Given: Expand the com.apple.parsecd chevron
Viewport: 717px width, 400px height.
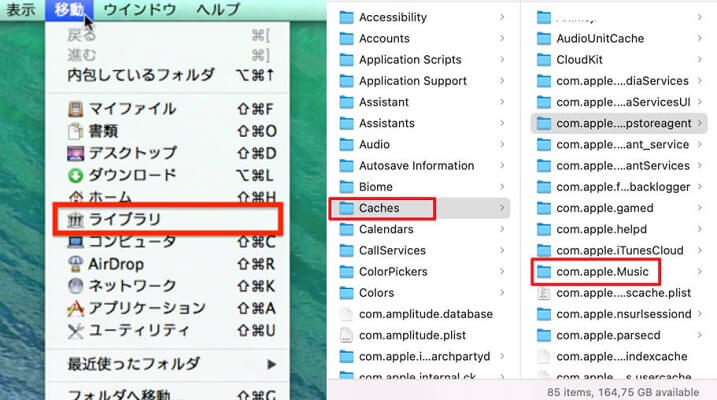Looking at the screenshot, I should click(700, 335).
